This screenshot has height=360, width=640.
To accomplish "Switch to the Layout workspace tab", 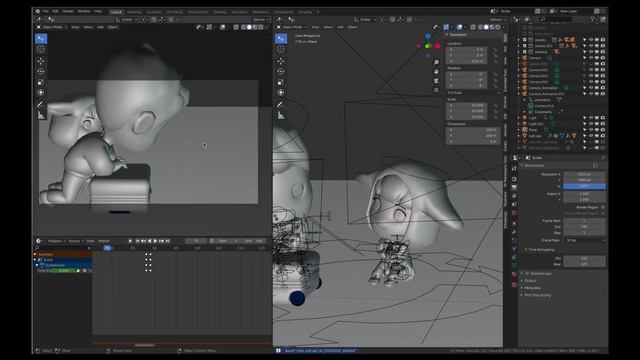I will 116,12.
